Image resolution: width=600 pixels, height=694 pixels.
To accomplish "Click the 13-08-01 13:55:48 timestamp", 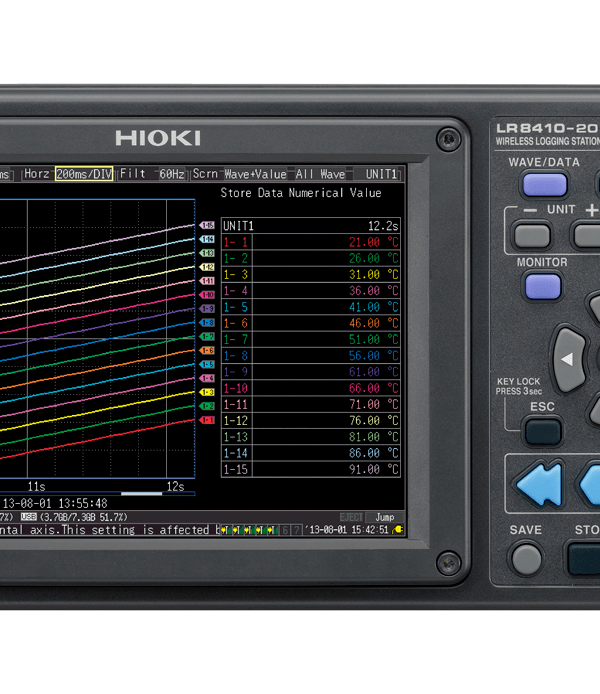I will click(55, 503).
